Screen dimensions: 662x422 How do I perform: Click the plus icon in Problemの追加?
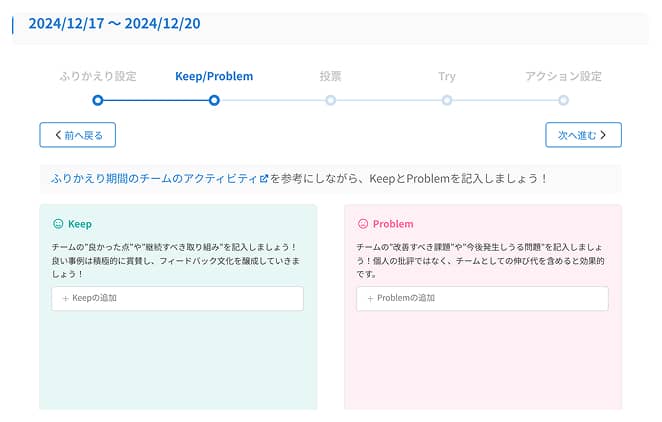(370, 298)
